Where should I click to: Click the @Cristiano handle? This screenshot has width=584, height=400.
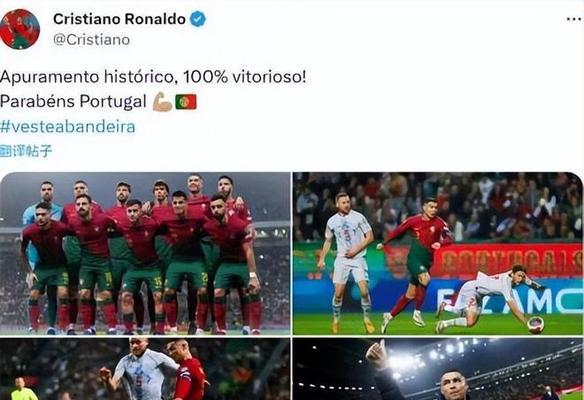pos(91,39)
